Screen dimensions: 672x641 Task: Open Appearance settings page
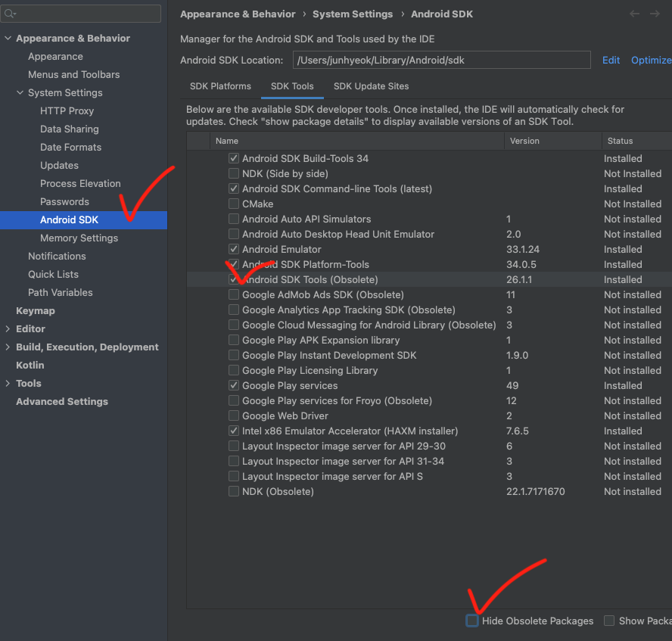pos(55,57)
